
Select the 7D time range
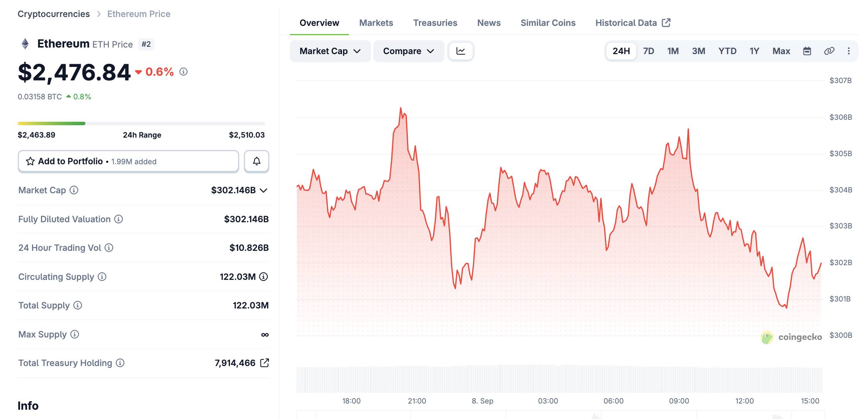point(648,51)
